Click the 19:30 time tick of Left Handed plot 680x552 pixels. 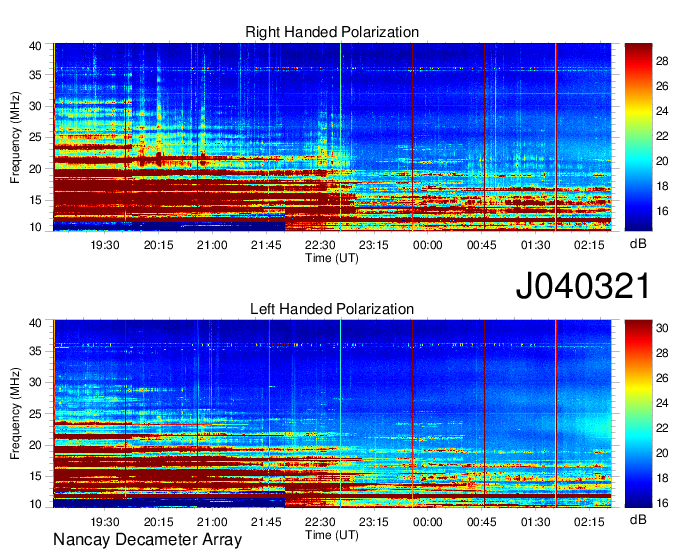[x=105, y=522]
